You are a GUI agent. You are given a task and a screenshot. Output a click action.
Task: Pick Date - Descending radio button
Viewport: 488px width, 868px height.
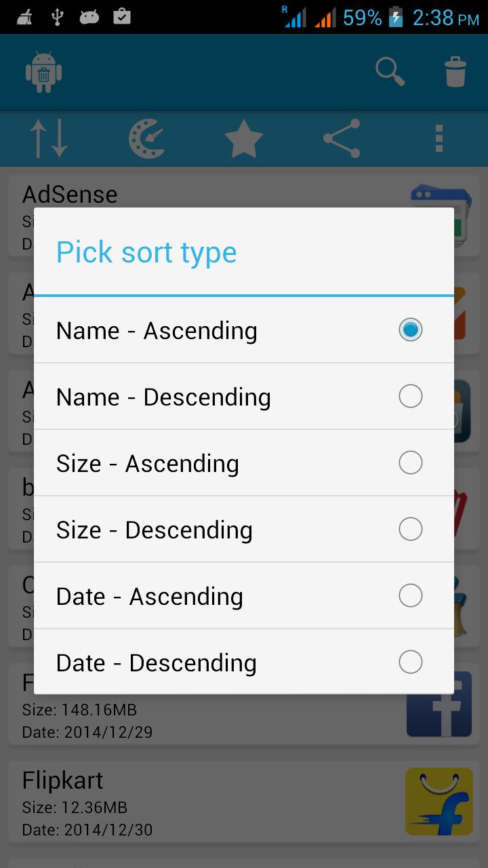(x=410, y=663)
